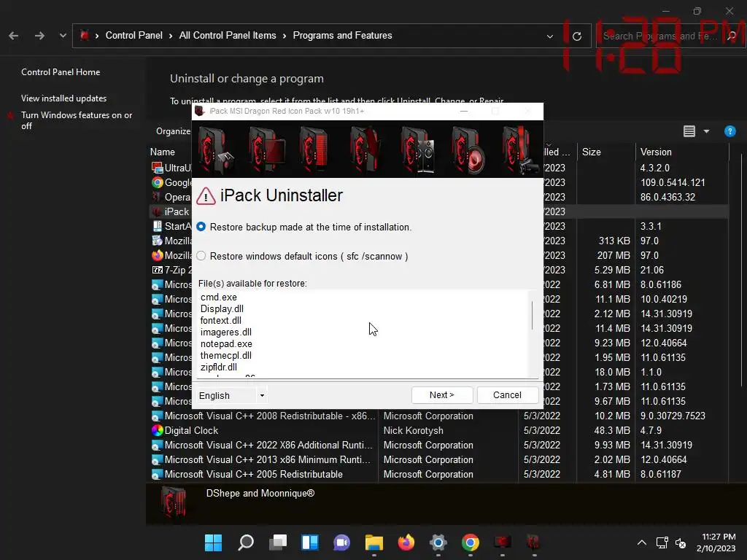747x560 pixels.
Task: Open View installed updates link
Action: coord(64,98)
